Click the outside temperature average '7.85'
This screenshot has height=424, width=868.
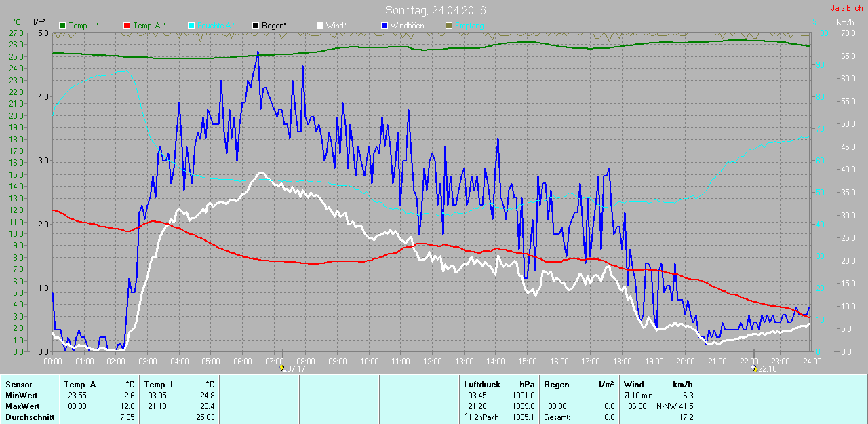[127, 417]
